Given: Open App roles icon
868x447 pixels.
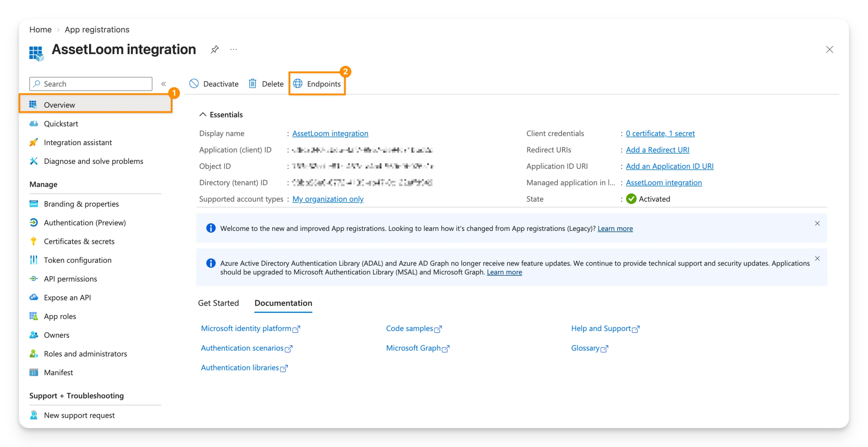Looking at the screenshot, I should click(x=34, y=316).
